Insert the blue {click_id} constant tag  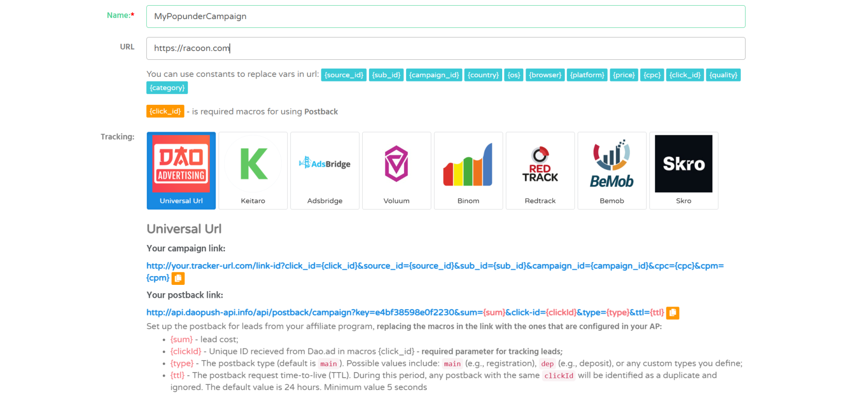click(x=685, y=75)
